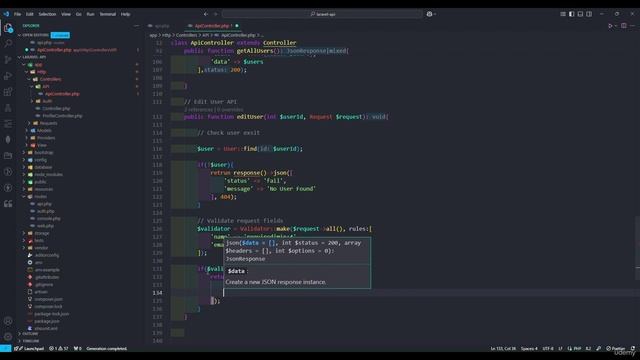This screenshot has width=640, height=360.
Task: Open the View menu
Action: pyautogui.click(x=66, y=14)
